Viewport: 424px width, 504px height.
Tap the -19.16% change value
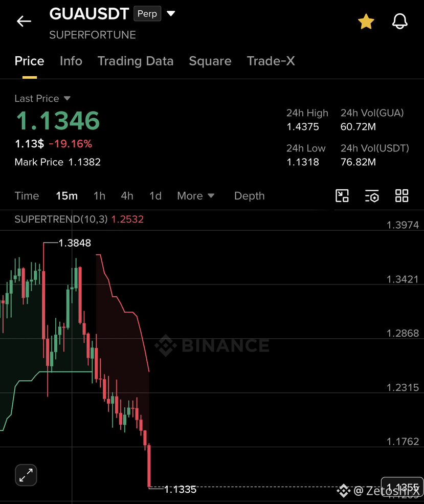(x=71, y=144)
